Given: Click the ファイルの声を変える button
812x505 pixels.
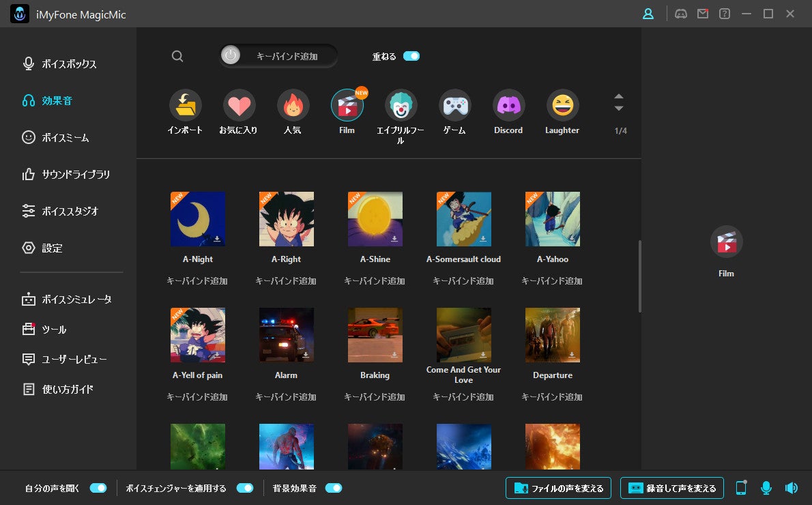Looking at the screenshot, I should tap(558, 488).
